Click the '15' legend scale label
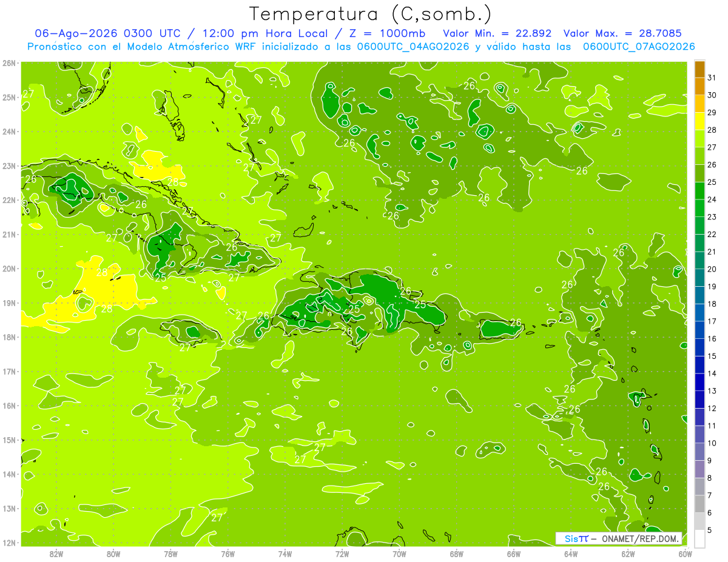 click(x=712, y=356)
